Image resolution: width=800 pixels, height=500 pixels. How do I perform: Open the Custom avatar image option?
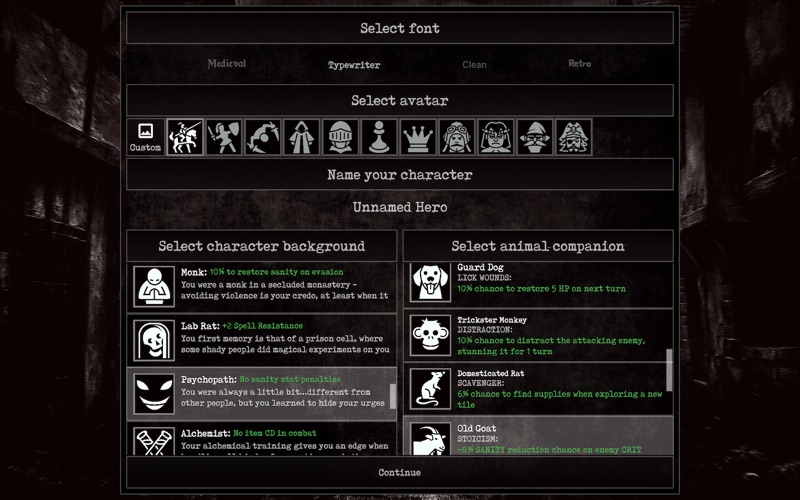pos(145,137)
